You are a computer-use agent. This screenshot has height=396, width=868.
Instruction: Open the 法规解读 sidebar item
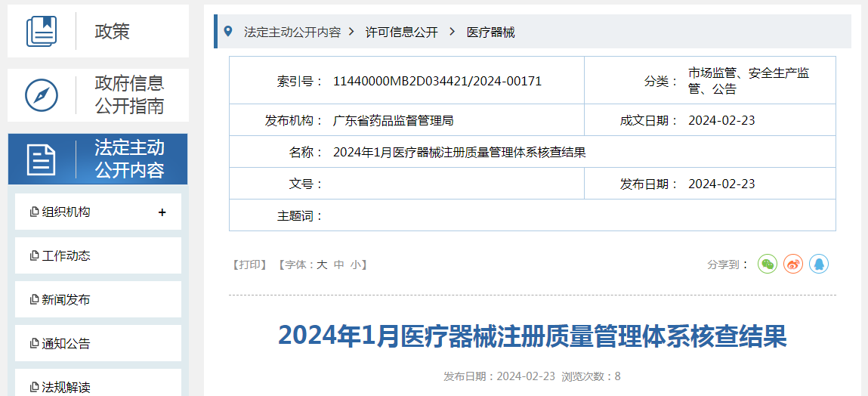pos(66,387)
